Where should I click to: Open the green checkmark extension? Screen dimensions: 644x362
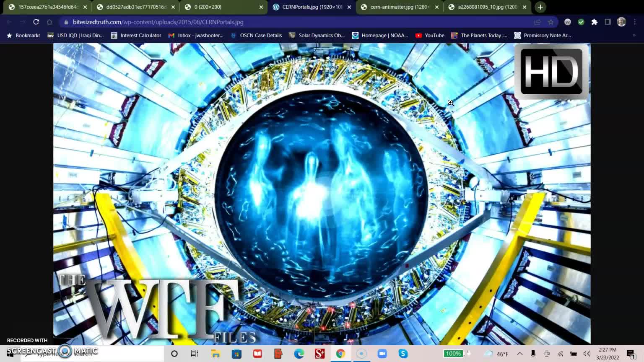581,22
